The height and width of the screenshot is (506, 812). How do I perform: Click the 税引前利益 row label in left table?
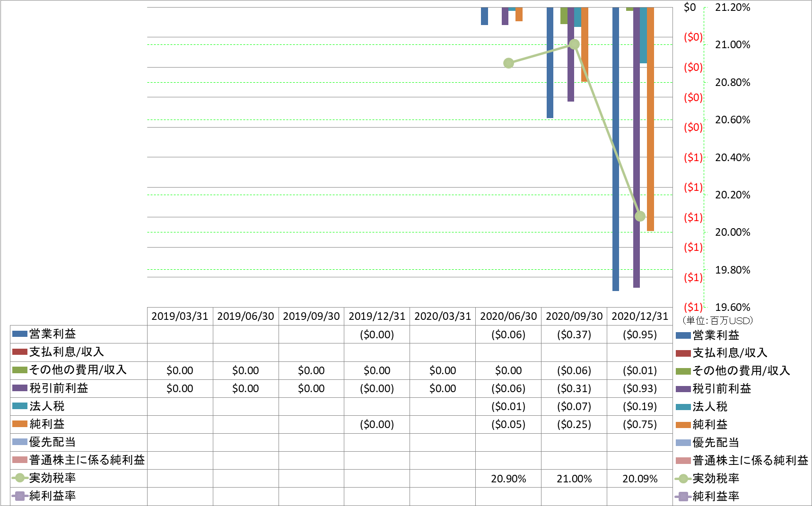(x=59, y=388)
